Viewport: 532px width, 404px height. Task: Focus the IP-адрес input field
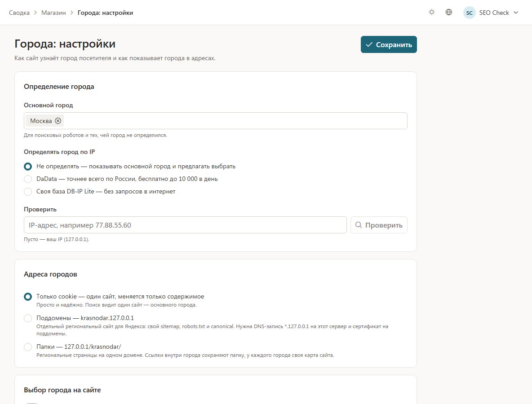coord(185,225)
